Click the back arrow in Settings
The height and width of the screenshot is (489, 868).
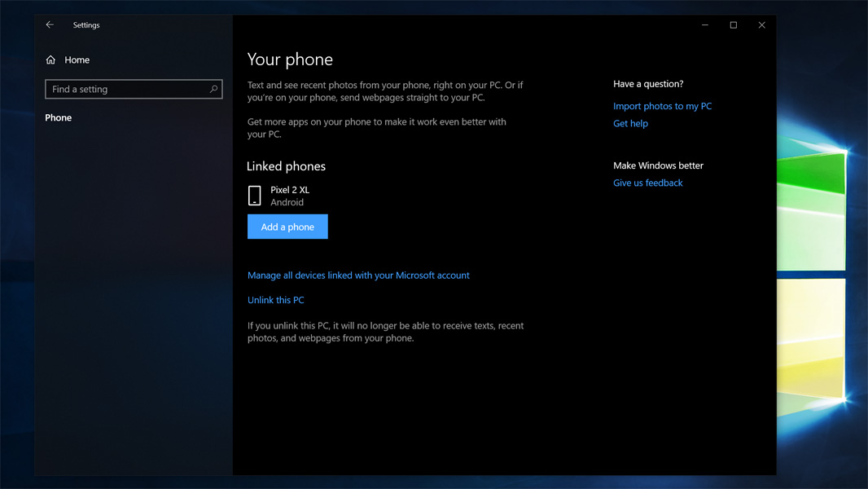pos(50,25)
